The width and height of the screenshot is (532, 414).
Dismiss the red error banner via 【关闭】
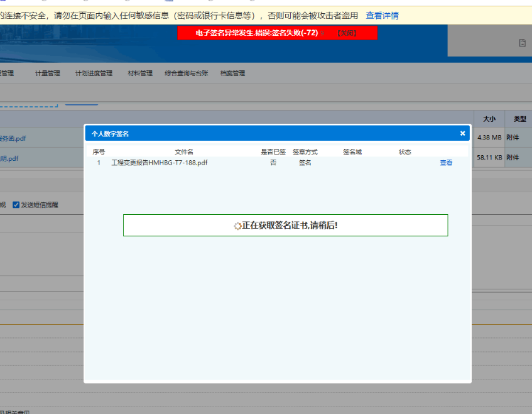pyautogui.click(x=347, y=33)
